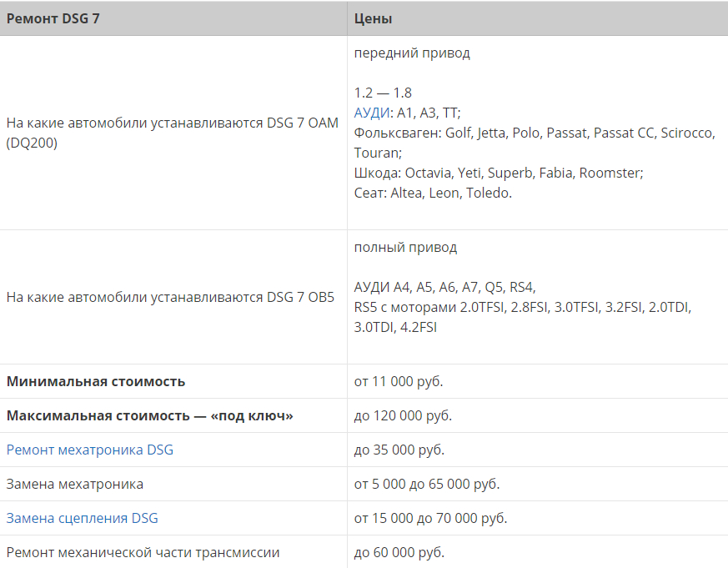
Task: Click the price 'до 60 000 руб.'
Action: (399, 553)
